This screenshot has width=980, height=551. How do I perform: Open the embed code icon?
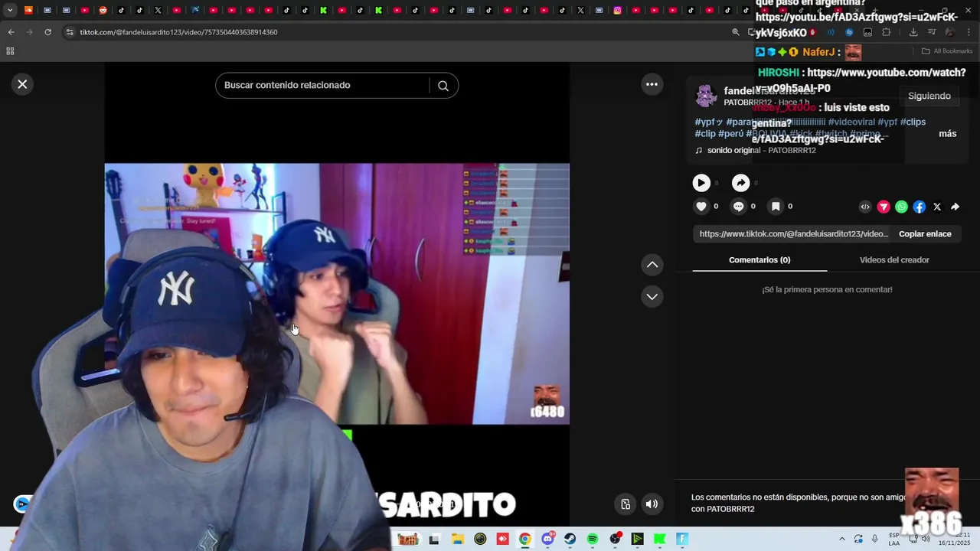pos(865,207)
